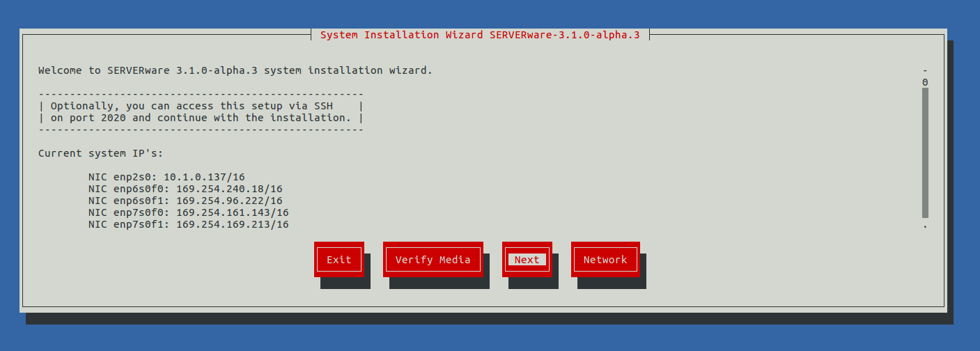Select the NIC enp7s0f1 169.254.169.213/16 line

pyautogui.click(x=189, y=224)
